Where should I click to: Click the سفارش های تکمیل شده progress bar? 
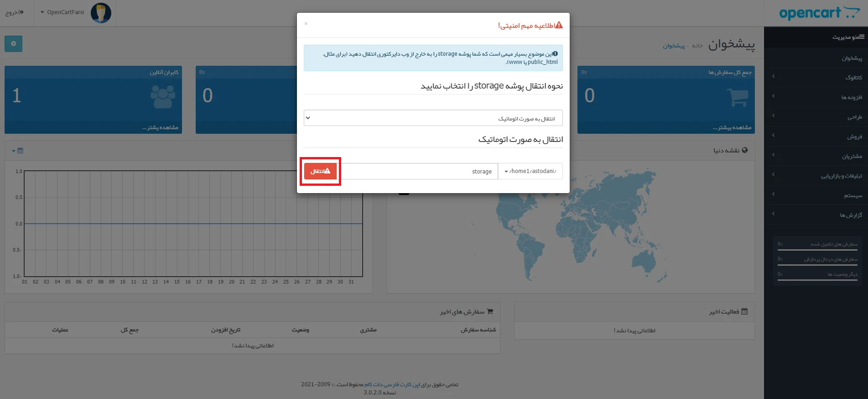point(817,250)
